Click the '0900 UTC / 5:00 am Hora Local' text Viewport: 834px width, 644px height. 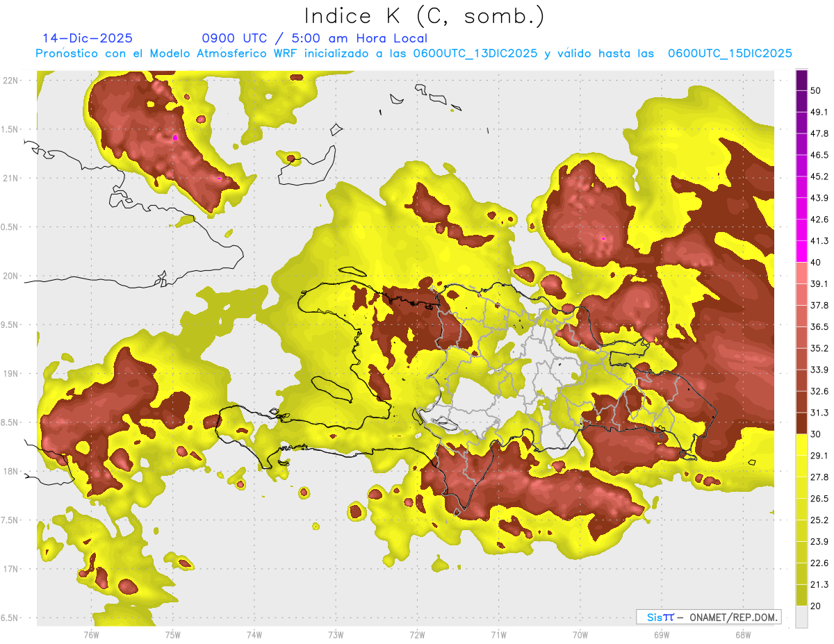point(314,38)
